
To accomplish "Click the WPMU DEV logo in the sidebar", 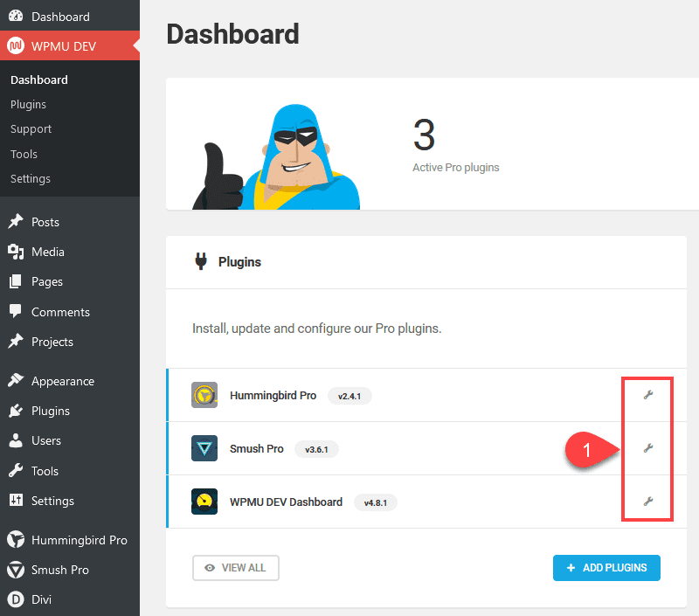I will [17, 44].
